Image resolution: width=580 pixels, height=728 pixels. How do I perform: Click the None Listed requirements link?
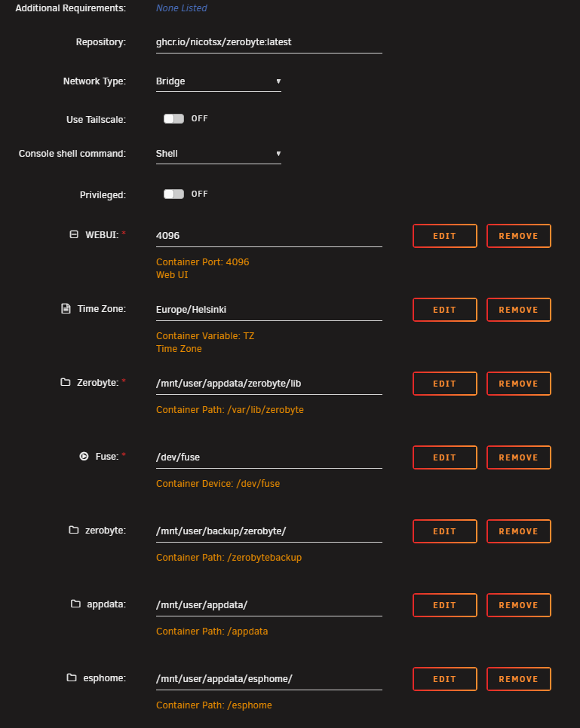(x=181, y=8)
